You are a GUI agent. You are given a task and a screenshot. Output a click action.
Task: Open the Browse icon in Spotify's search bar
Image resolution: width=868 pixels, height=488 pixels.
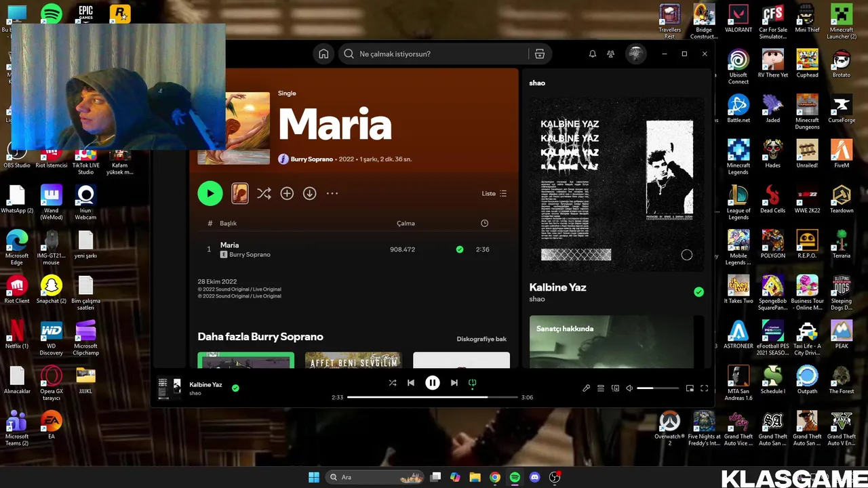click(x=540, y=54)
